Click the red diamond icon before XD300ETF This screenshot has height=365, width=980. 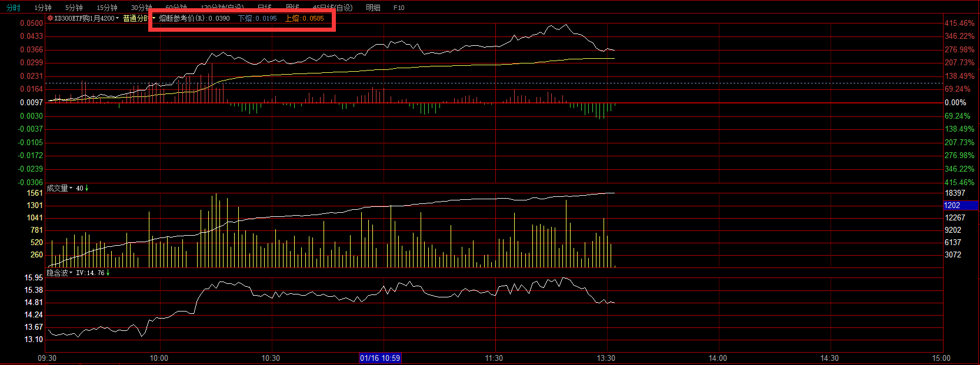[51, 18]
